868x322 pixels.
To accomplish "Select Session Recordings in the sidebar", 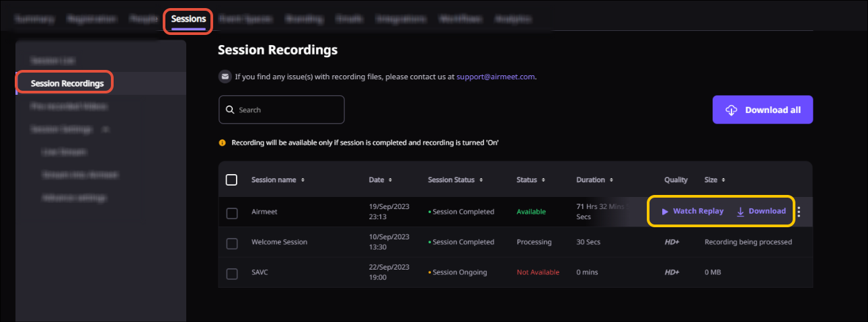I will (67, 83).
